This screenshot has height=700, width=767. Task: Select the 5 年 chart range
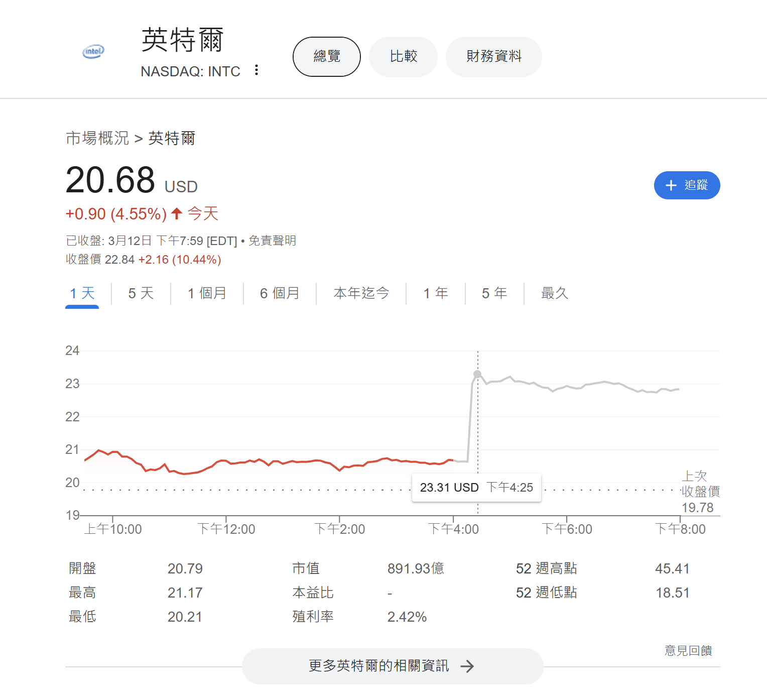pos(494,293)
